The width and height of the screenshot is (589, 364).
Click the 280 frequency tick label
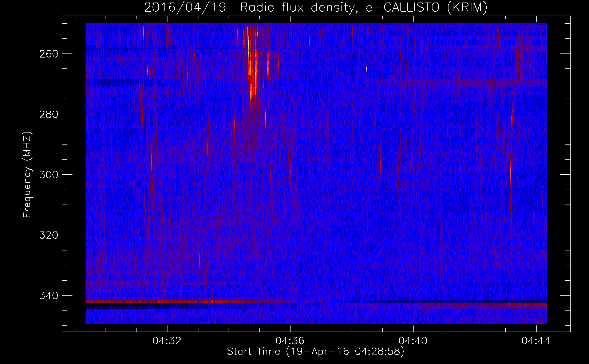pyautogui.click(x=49, y=114)
